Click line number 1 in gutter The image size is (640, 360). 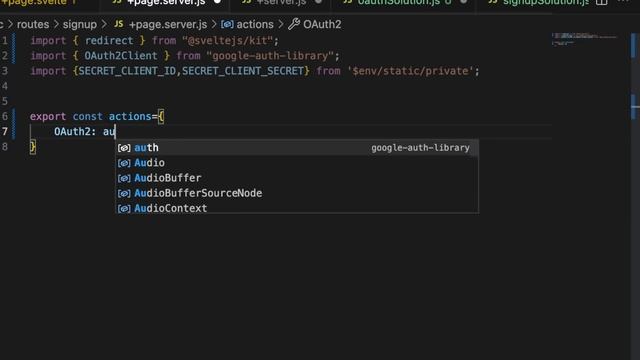[x=4, y=41]
